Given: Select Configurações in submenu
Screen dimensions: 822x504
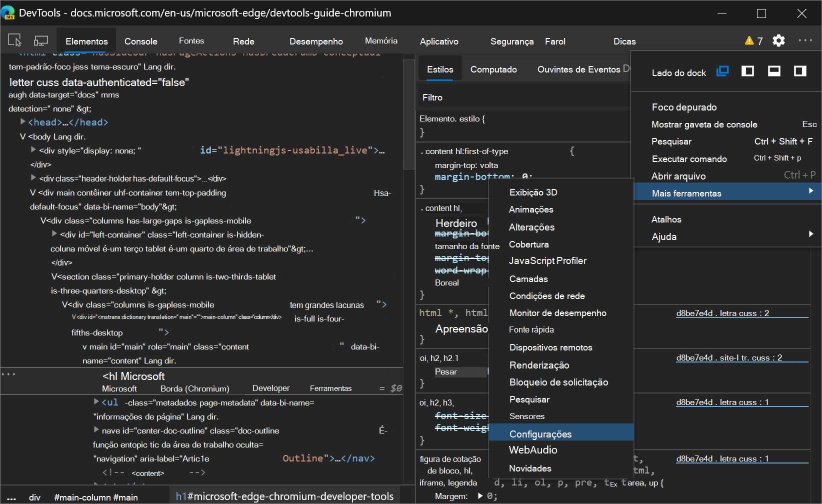Looking at the screenshot, I should point(561,432).
